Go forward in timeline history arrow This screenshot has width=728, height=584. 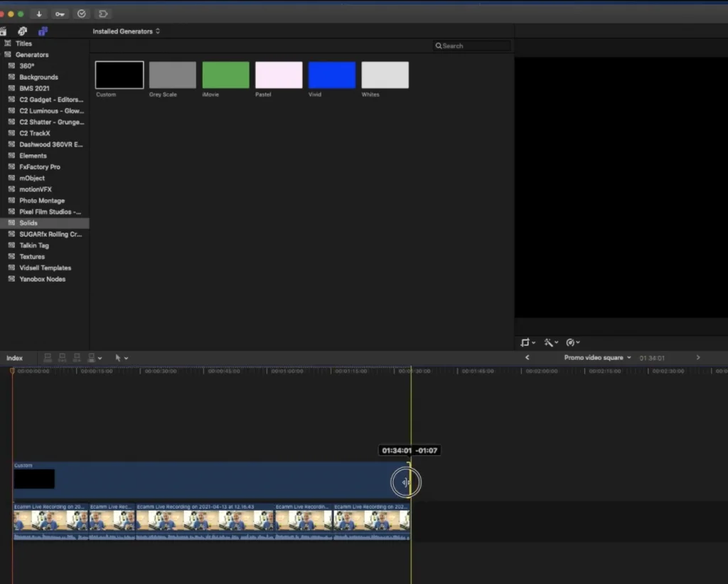coord(698,357)
